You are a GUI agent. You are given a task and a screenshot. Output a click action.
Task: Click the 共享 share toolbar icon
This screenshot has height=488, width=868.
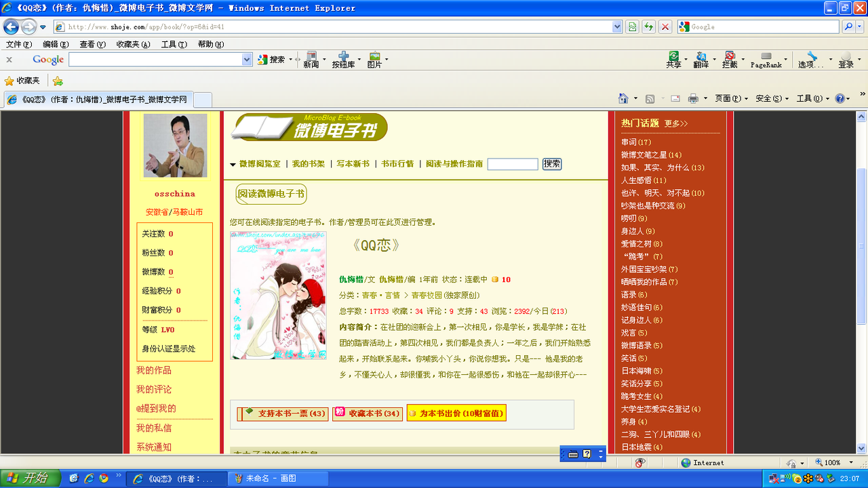click(673, 60)
